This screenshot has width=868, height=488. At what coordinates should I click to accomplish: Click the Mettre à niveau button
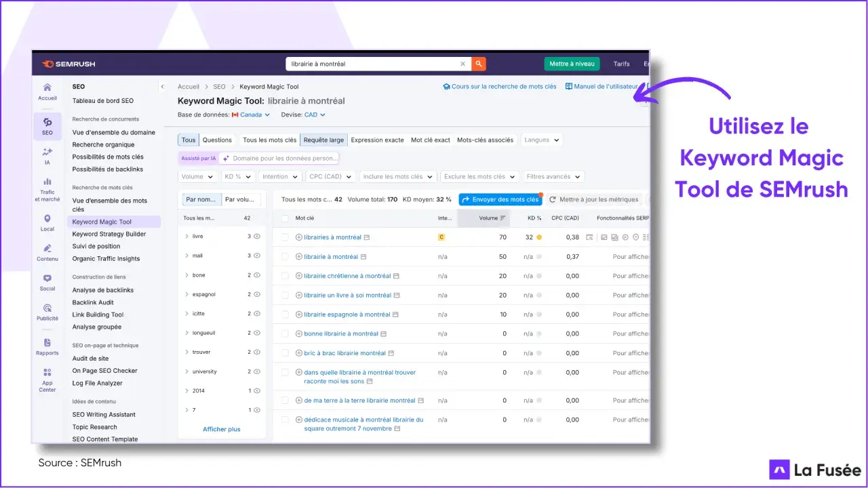point(572,64)
